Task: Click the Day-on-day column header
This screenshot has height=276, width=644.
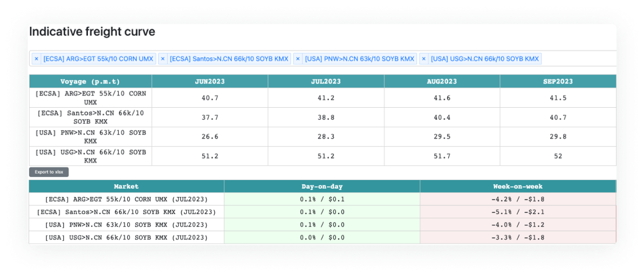Action: 322,187
